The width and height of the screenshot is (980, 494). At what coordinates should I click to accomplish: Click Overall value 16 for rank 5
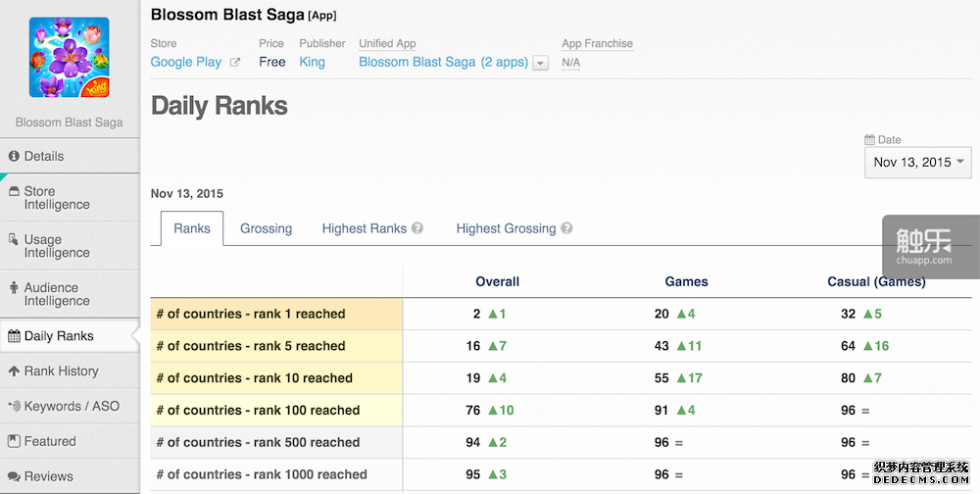tap(473, 346)
